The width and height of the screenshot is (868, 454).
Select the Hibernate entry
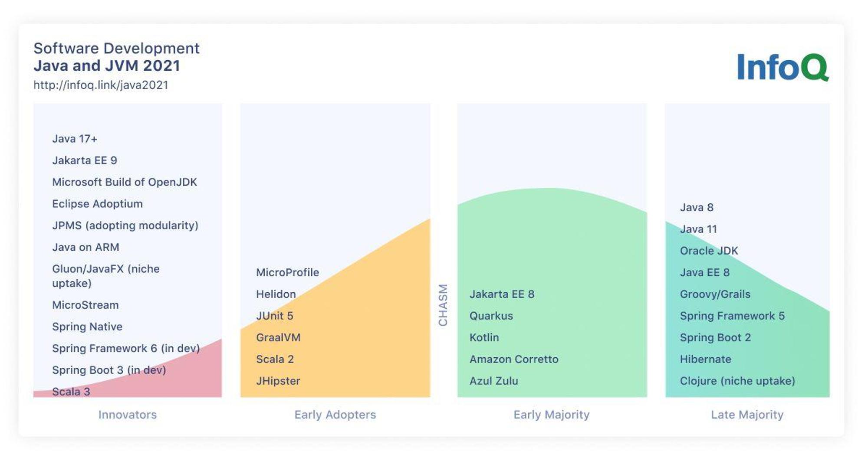tap(705, 359)
